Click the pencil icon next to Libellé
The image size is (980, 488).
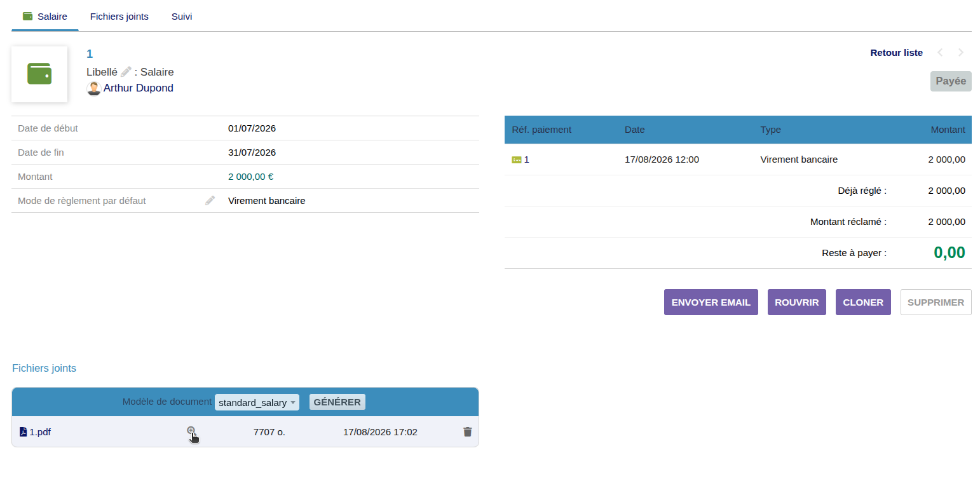click(x=126, y=72)
